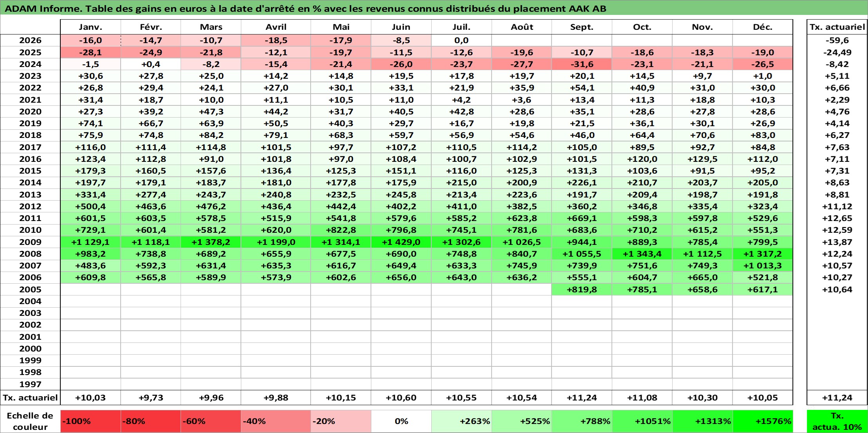
Task: Select the cell showing +179,3
Action: pyautogui.click(x=90, y=171)
